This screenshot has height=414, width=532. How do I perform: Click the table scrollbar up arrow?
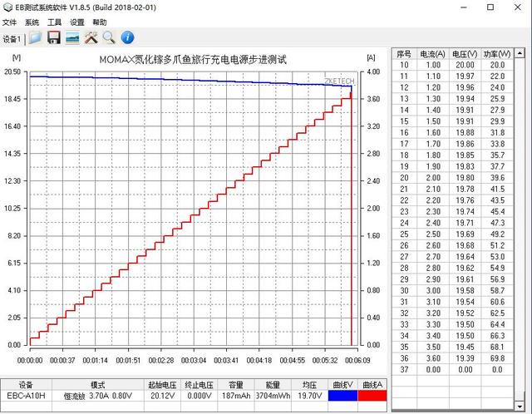(520, 53)
